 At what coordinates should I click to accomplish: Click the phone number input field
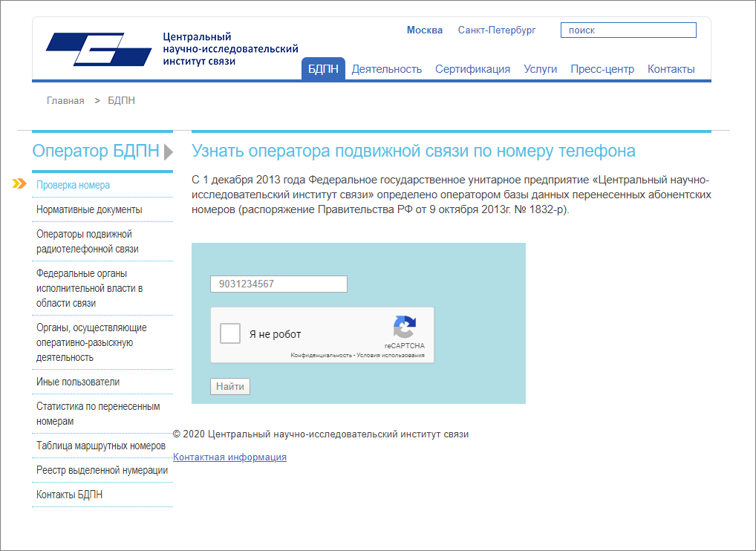click(278, 284)
